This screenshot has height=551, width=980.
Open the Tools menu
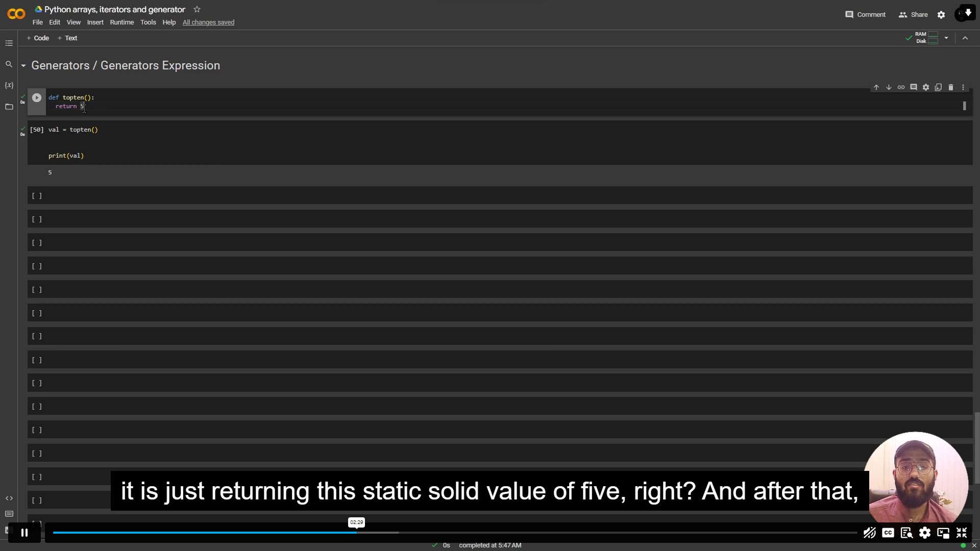148,22
